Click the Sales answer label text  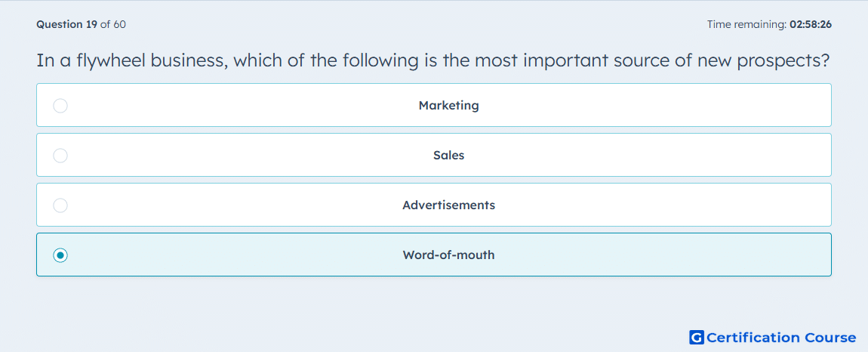(448, 155)
